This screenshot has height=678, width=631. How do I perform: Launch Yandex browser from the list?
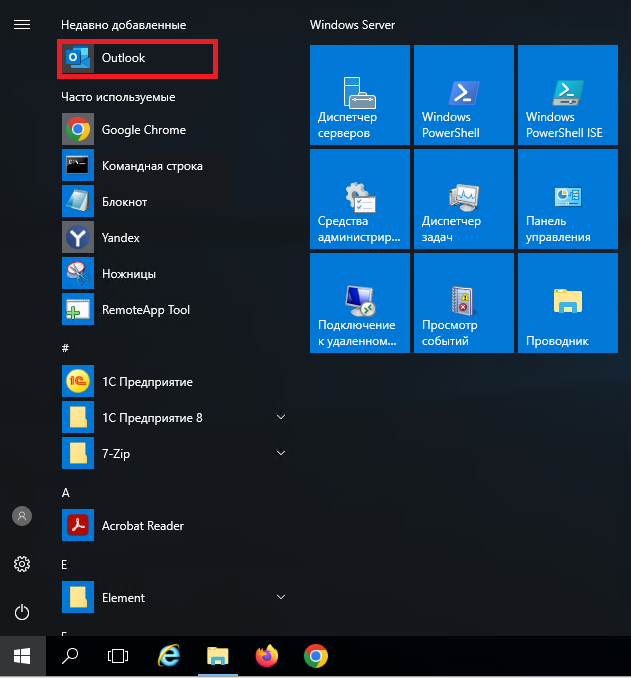[x=120, y=238]
